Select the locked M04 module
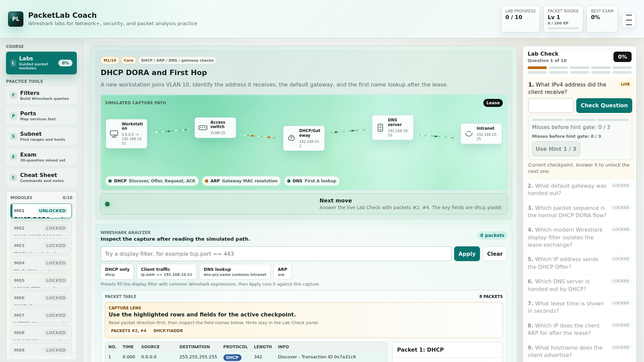 click(41, 263)
